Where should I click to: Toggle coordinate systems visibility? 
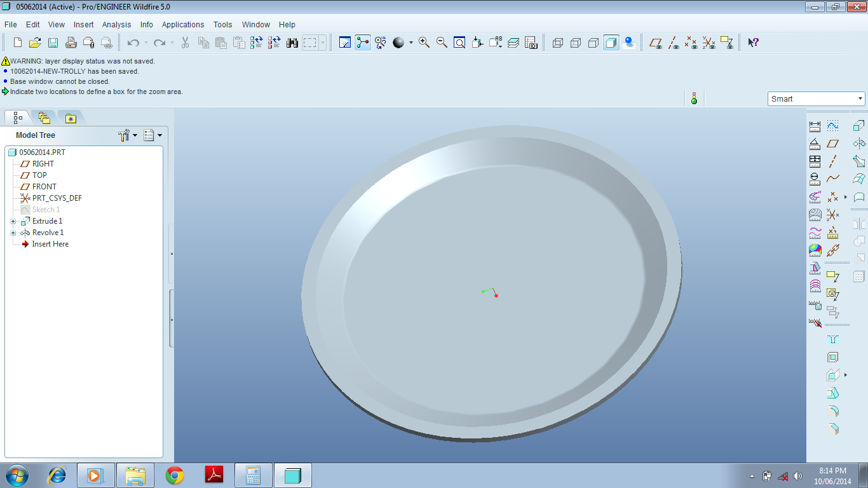click(x=709, y=43)
